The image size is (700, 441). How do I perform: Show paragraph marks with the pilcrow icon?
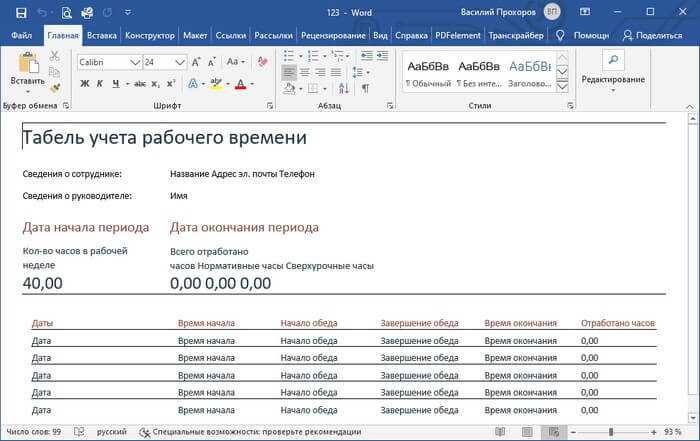(x=365, y=88)
